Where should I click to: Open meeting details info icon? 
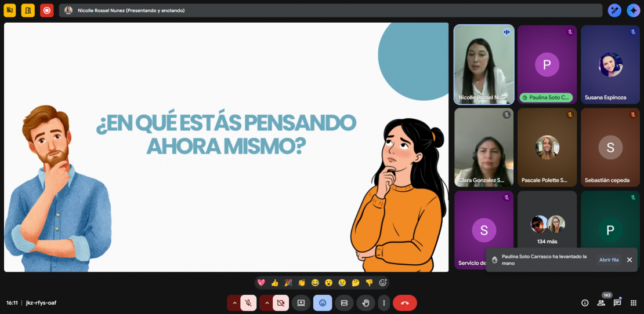click(x=585, y=302)
